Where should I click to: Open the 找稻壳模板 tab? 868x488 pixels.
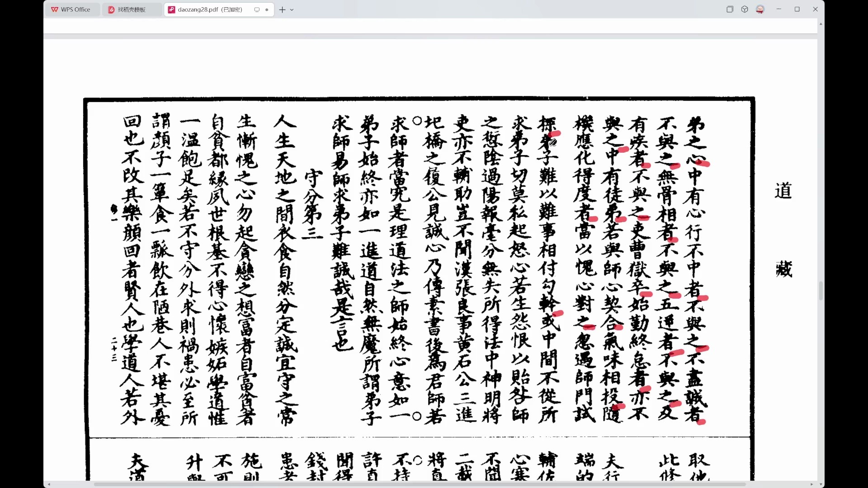132,9
